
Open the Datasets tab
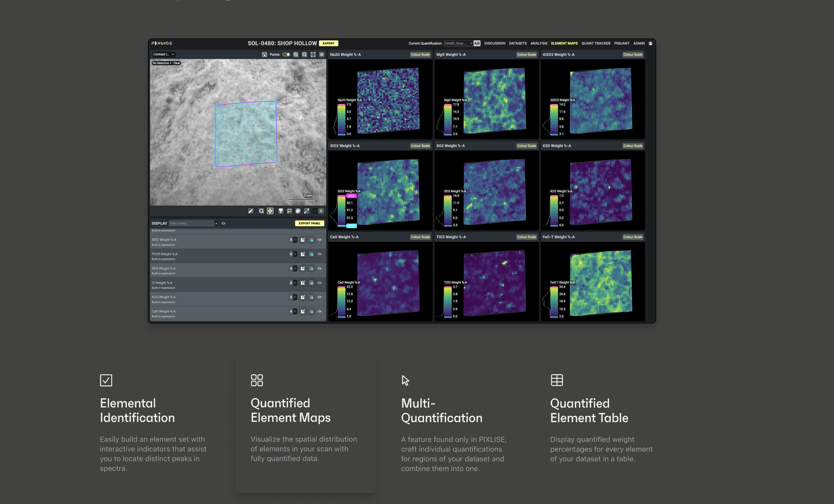[518, 43]
